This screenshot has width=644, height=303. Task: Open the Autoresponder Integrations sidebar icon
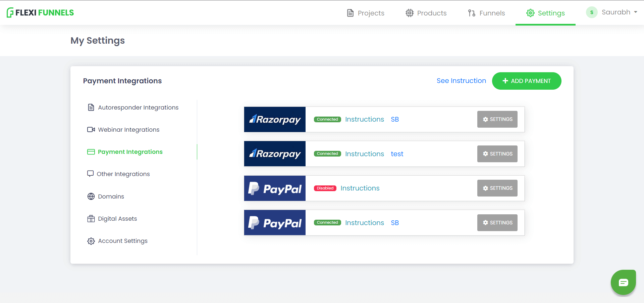coord(91,107)
